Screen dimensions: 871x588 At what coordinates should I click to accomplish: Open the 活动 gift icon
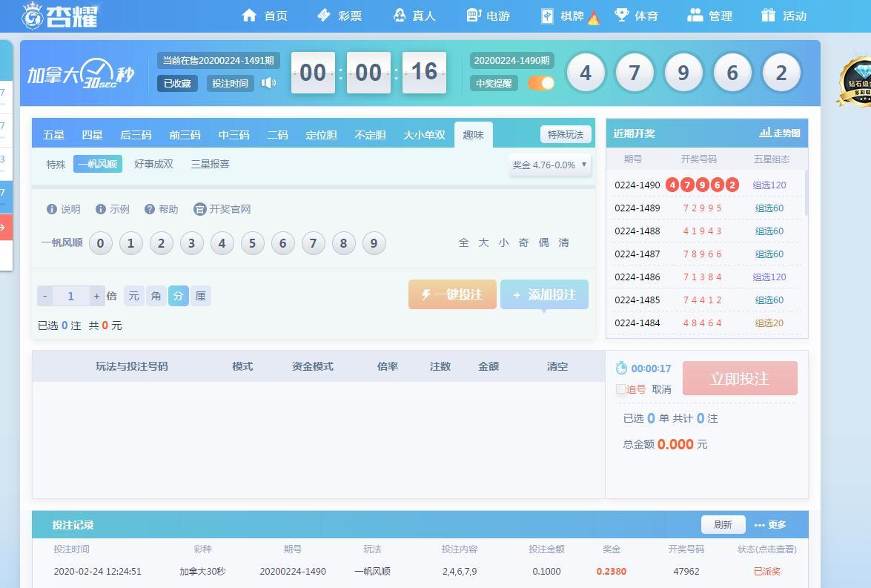tap(768, 15)
